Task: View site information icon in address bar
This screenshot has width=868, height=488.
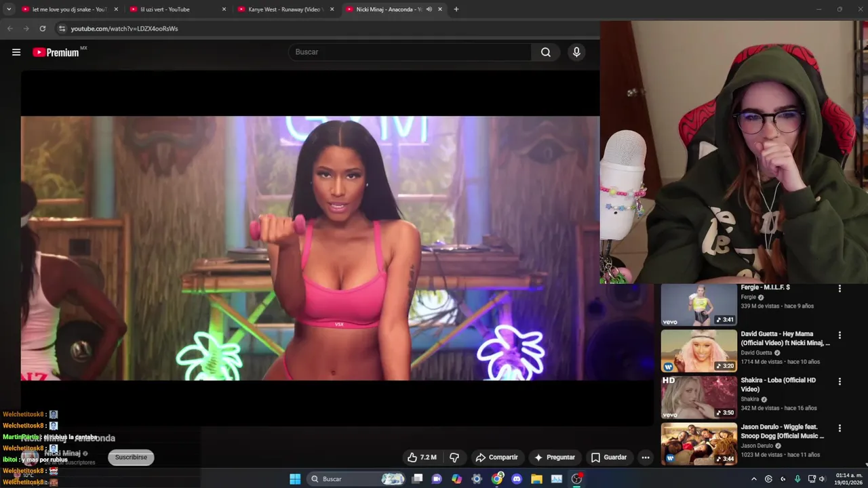Action: pyautogui.click(x=62, y=28)
